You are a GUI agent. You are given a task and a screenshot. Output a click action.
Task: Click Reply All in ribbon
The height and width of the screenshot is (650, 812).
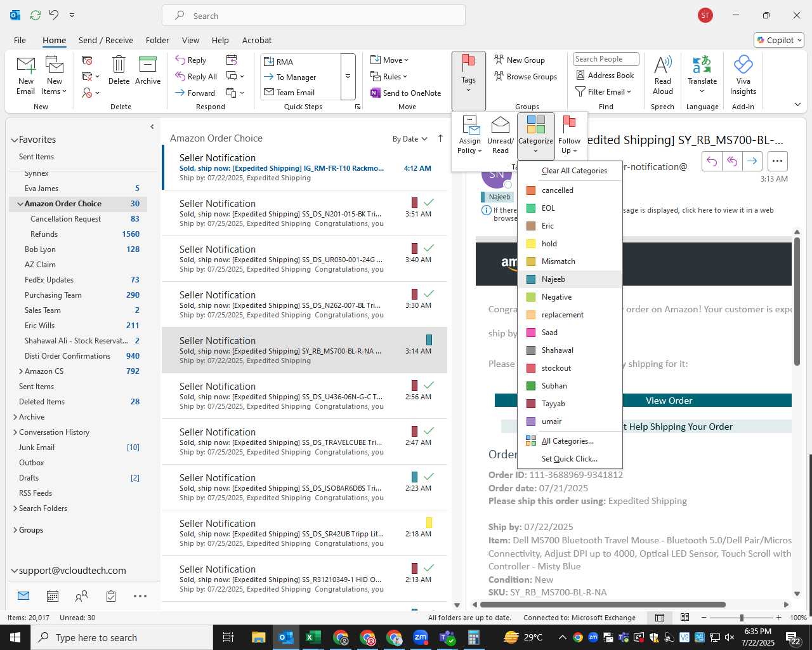tap(197, 76)
